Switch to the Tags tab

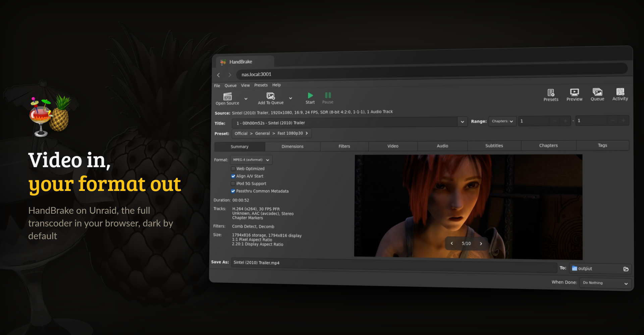click(602, 145)
